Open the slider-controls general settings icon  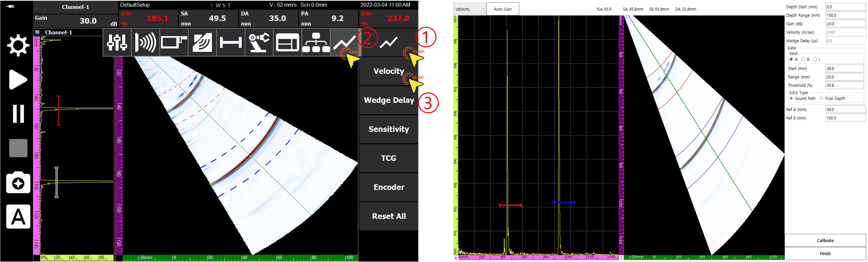coord(117,42)
